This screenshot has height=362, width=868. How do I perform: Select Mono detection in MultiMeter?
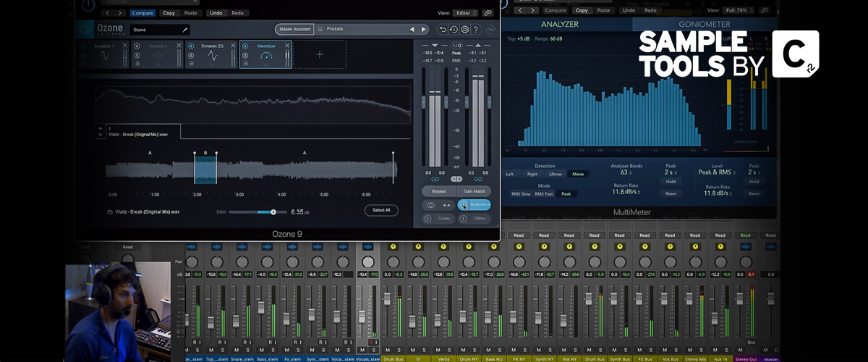point(577,174)
